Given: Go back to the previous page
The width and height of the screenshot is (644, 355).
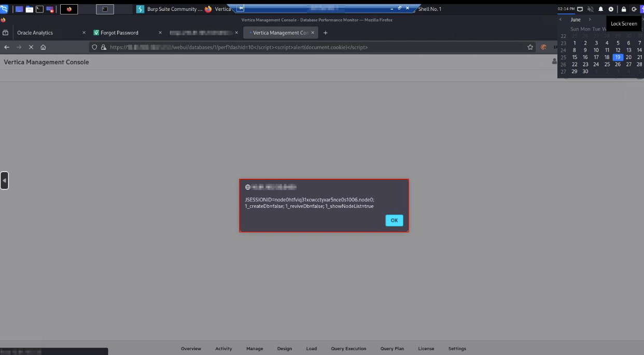Looking at the screenshot, I should (x=7, y=47).
